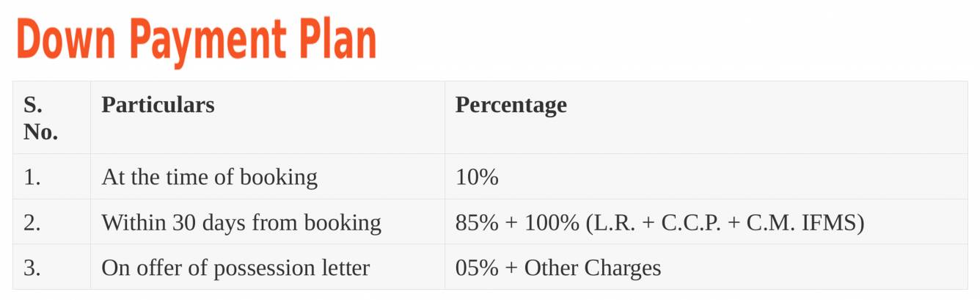Click serial number 1. cell
Screen dimensions: 980x300
[x=51, y=177]
